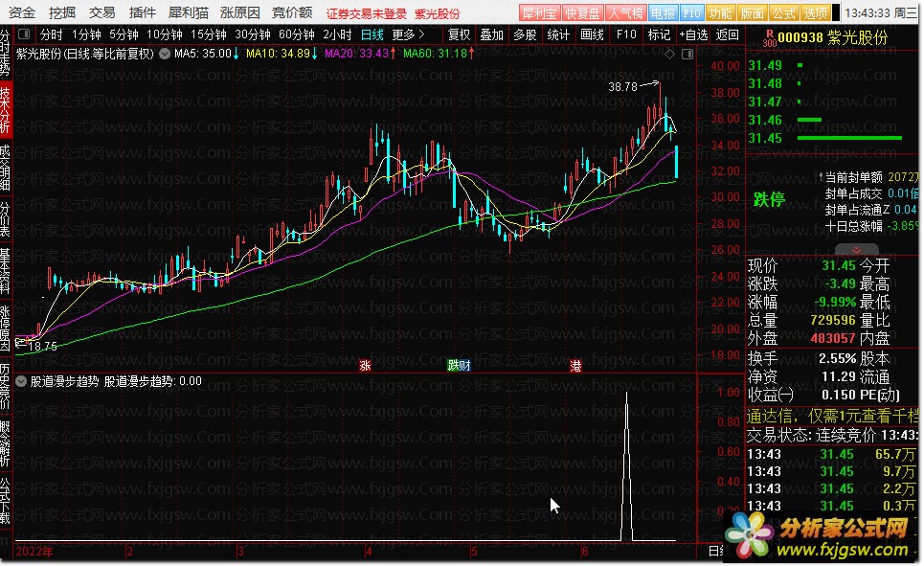
Task: Switch to 60分钟 period
Action: click(x=297, y=34)
